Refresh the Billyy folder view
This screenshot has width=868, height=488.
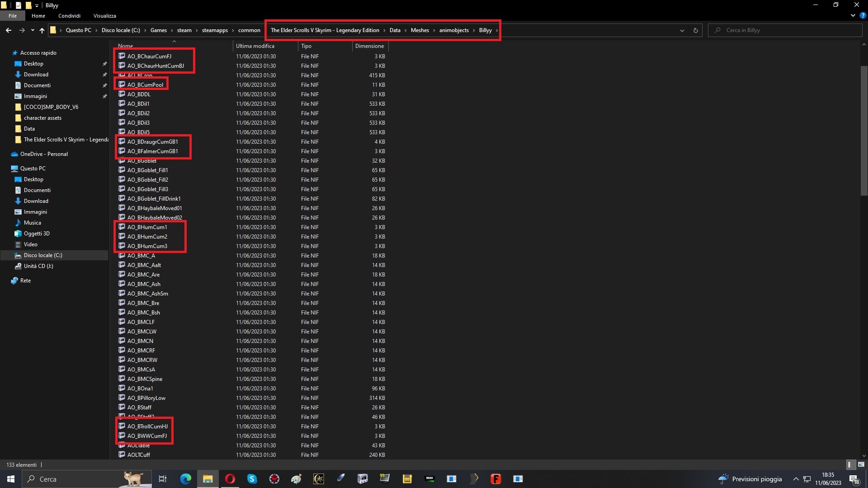point(695,30)
